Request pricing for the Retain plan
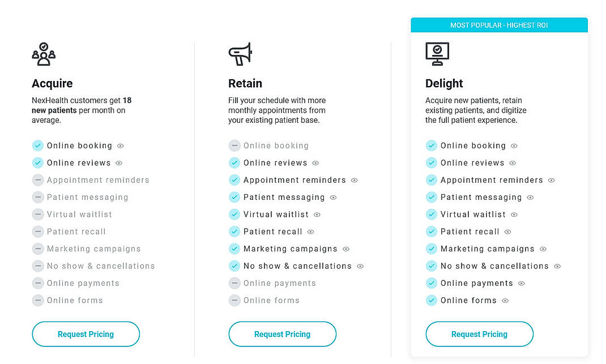606x364 pixels. tap(282, 334)
